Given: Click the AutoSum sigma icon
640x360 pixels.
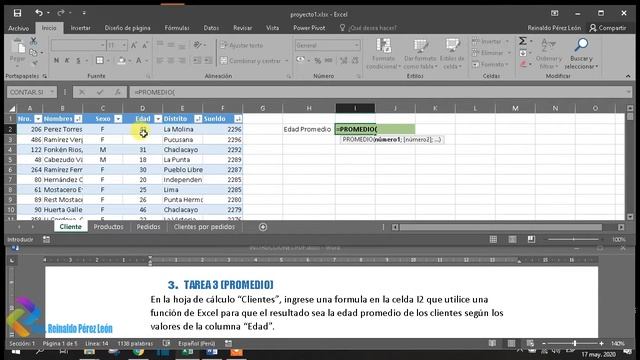Looking at the screenshot, I should click(x=522, y=41).
